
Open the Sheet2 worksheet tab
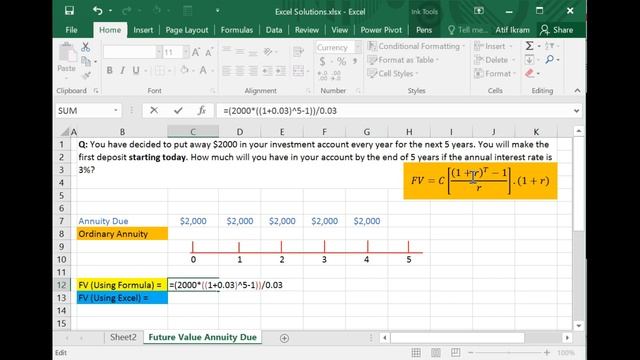click(123, 337)
